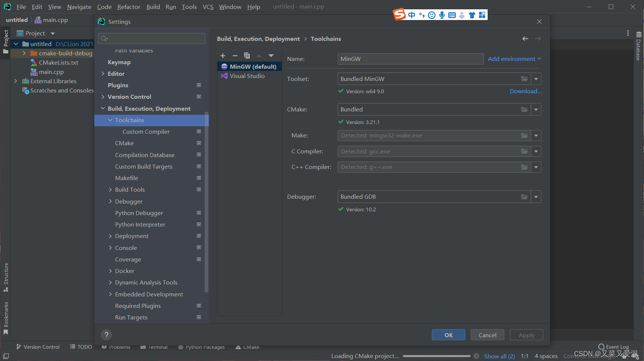This screenshot has width=644, height=361.
Task: Open Python Packages tool tab
Action: (x=202, y=347)
